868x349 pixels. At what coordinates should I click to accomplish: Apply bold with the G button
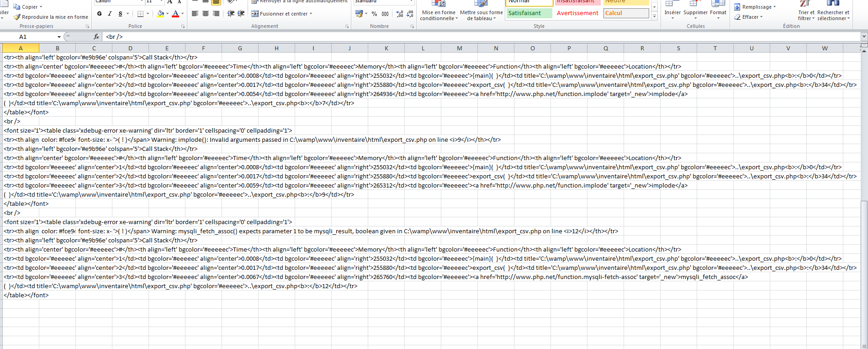point(100,14)
